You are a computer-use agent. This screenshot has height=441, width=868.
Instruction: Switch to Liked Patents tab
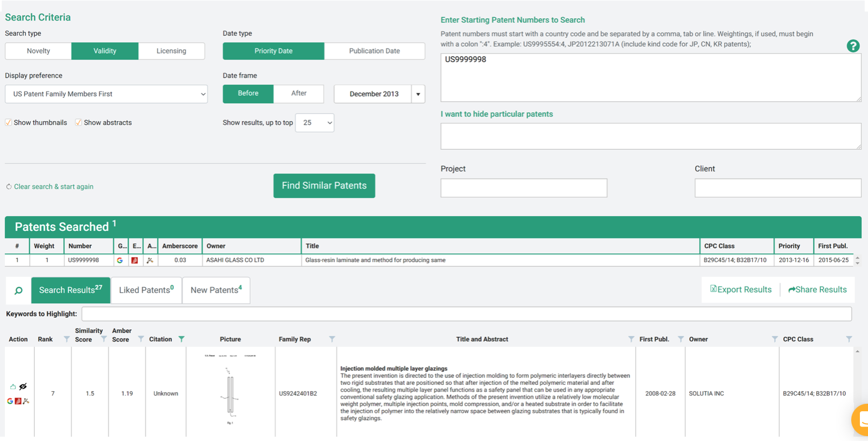pyautogui.click(x=146, y=290)
